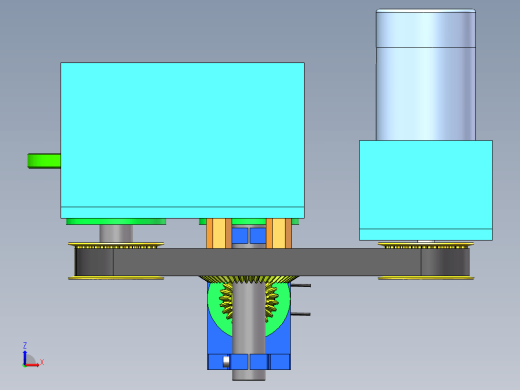Image resolution: width=520 pixels, height=390 pixels.
Task: Select the left orange standoff above the belt
Action: (219, 233)
